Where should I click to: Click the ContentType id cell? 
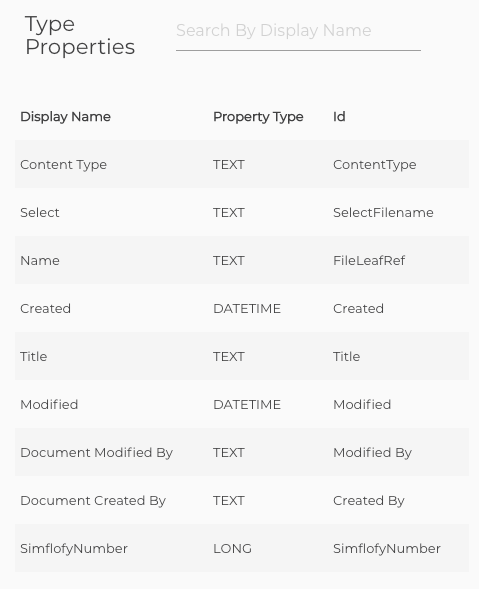375,165
